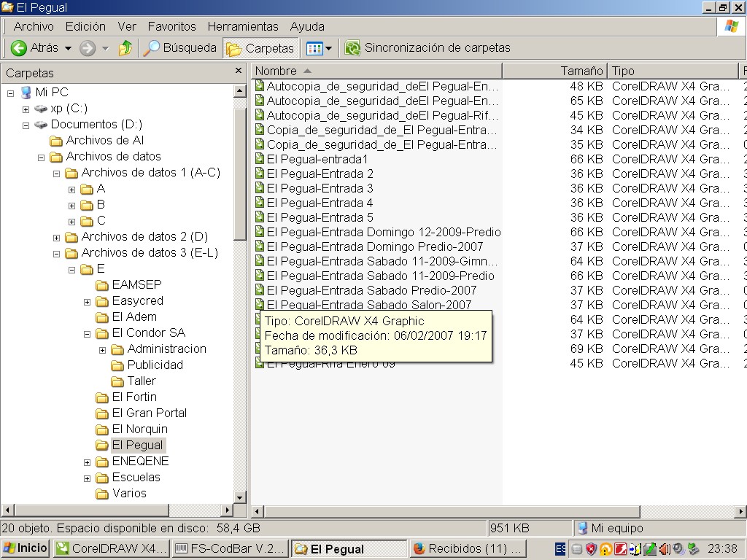747x560 pixels.
Task: Open the Búsqueda search tool
Action: (180, 48)
